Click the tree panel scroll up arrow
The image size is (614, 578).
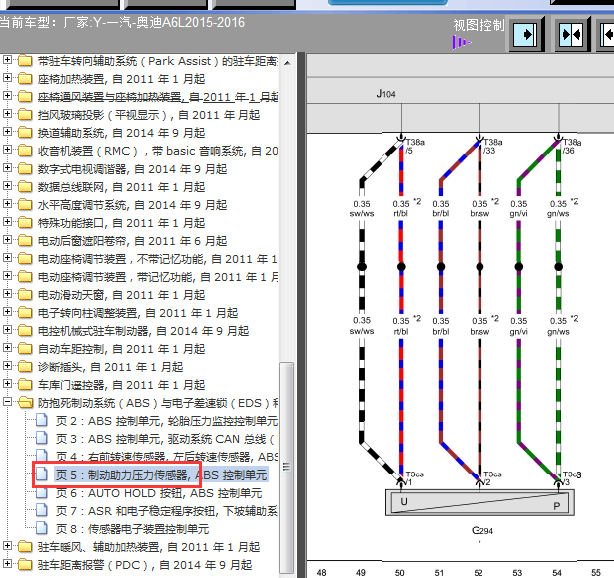tap(287, 63)
